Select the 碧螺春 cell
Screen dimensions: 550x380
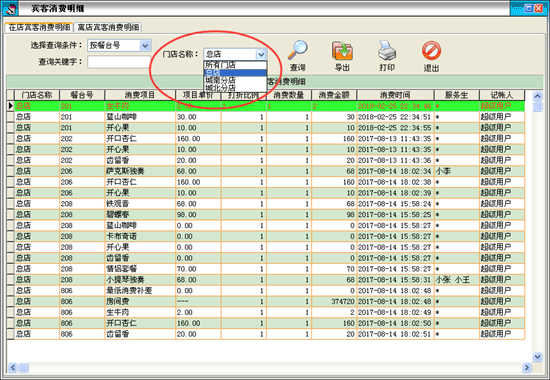coord(140,215)
